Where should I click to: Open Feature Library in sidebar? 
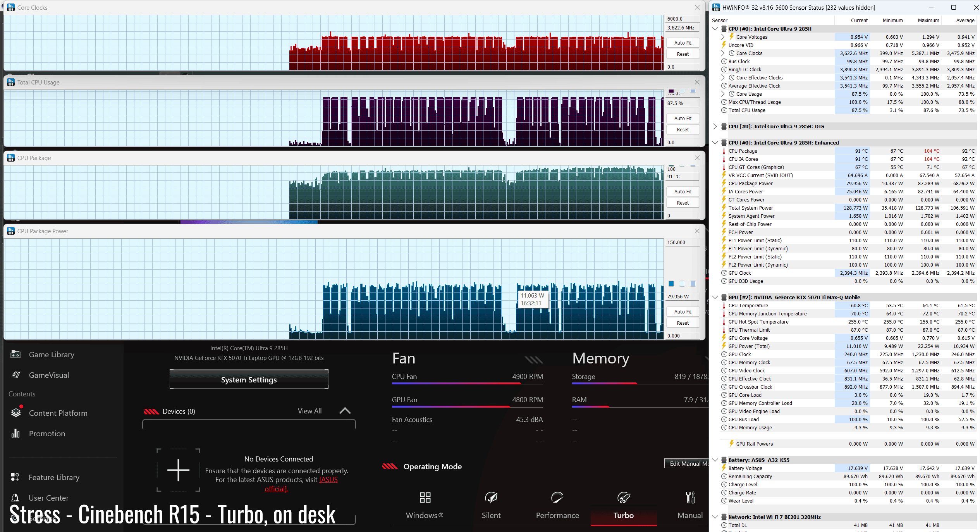pos(54,477)
